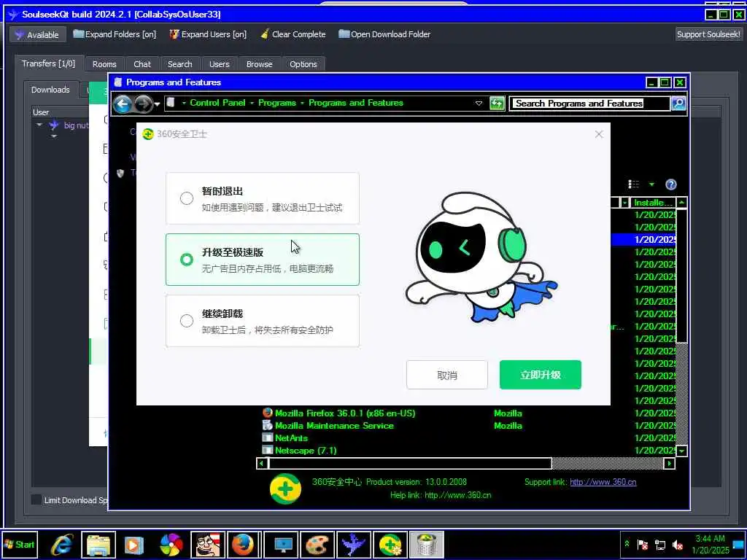This screenshot has width=747, height=560.
Task: Click the Control Panel breadcrumb
Action: point(217,103)
